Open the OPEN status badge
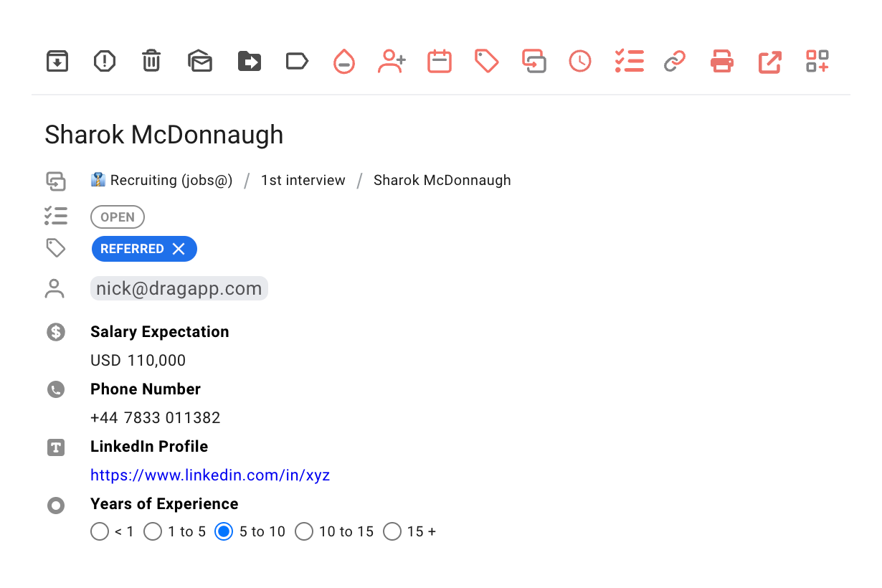 [118, 217]
